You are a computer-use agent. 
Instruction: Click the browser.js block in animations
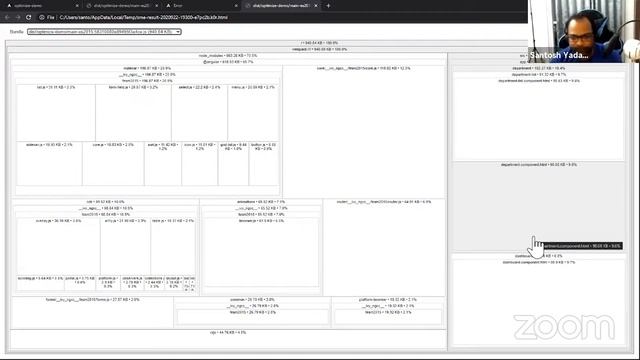(x=261, y=252)
